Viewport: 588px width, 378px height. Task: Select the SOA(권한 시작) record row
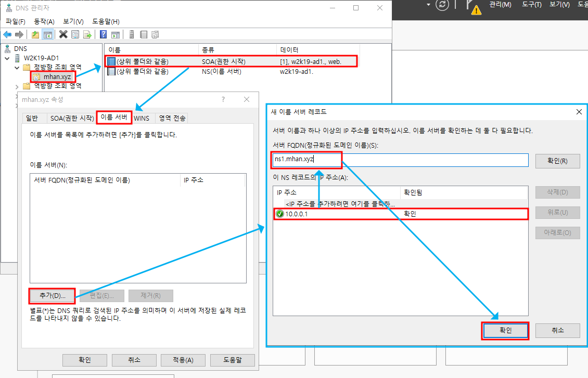(232, 61)
